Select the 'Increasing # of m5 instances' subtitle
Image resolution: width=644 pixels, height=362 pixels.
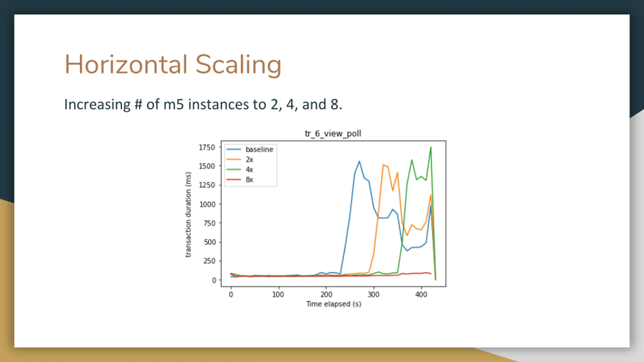tap(203, 104)
